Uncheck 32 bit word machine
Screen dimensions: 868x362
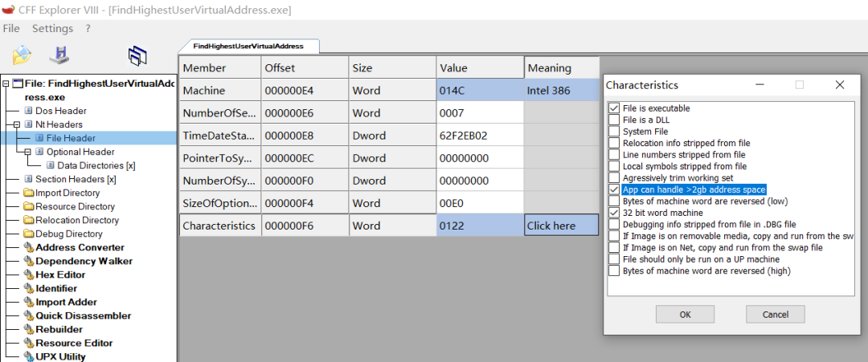(614, 213)
